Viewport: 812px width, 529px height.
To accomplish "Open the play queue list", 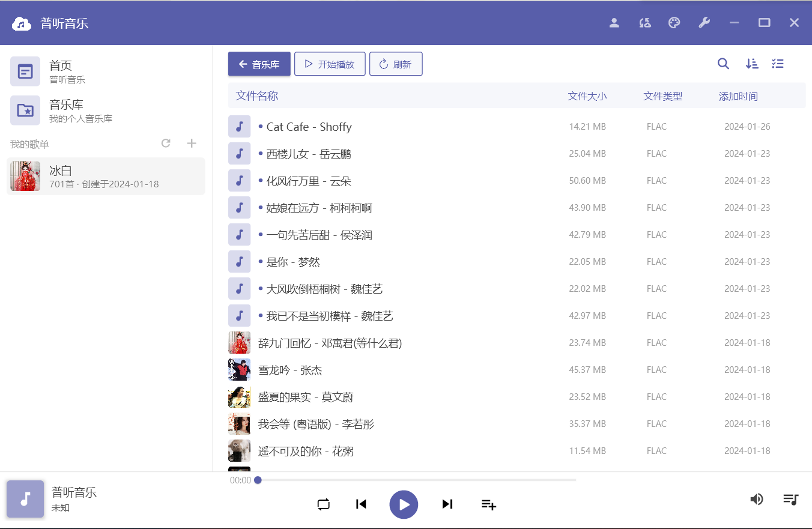I will (x=790, y=499).
